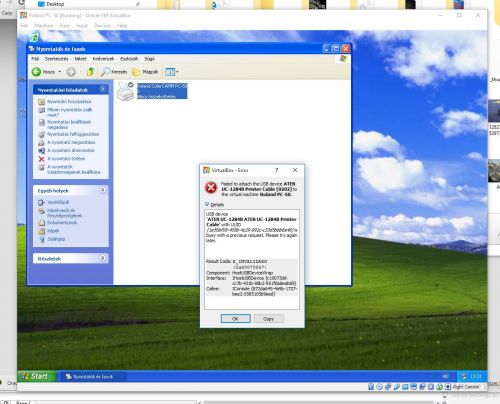Collapse the Egyéb helyek panel
Viewport: 500px width, 404px height.
(103, 190)
